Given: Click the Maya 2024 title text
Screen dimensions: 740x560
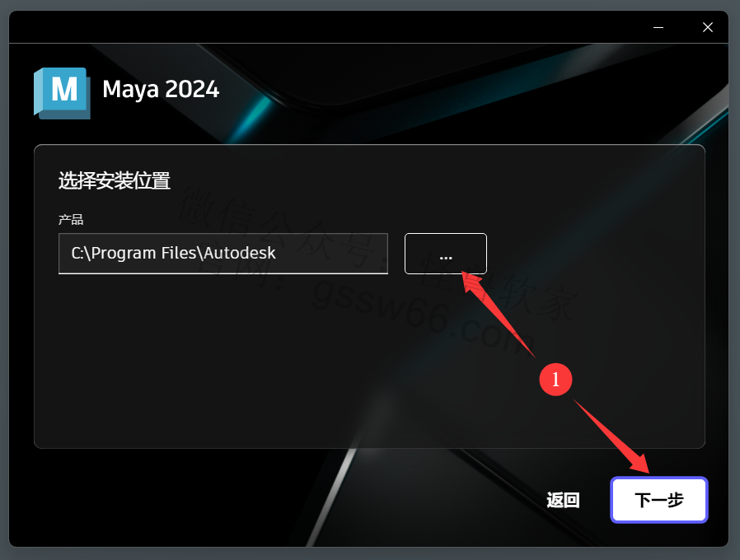Looking at the screenshot, I should pyautogui.click(x=161, y=90).
